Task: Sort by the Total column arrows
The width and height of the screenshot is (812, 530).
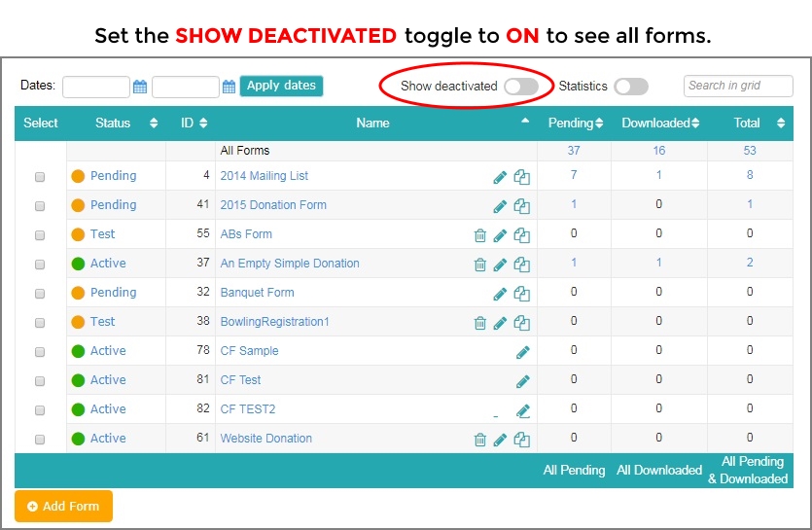Action: tap(781, 123)
